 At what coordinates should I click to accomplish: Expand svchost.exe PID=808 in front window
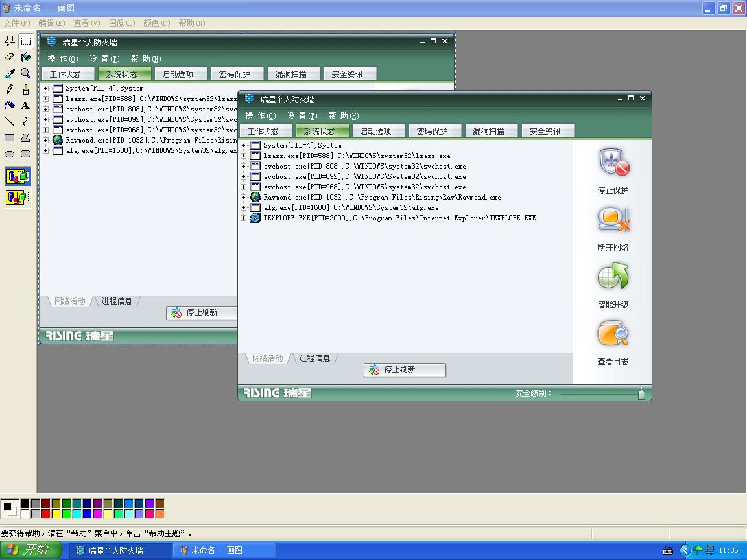(243, 166)
